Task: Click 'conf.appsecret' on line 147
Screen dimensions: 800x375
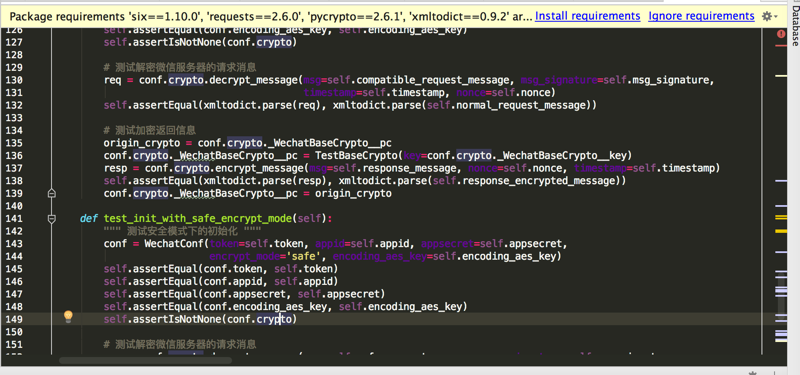Action: click(244, 294)
